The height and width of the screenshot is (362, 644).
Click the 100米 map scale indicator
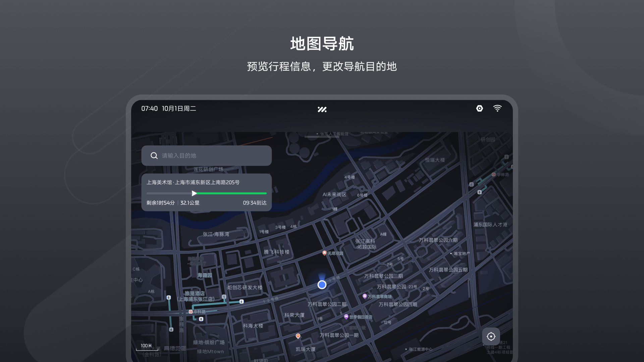click(x=147, y=347)
